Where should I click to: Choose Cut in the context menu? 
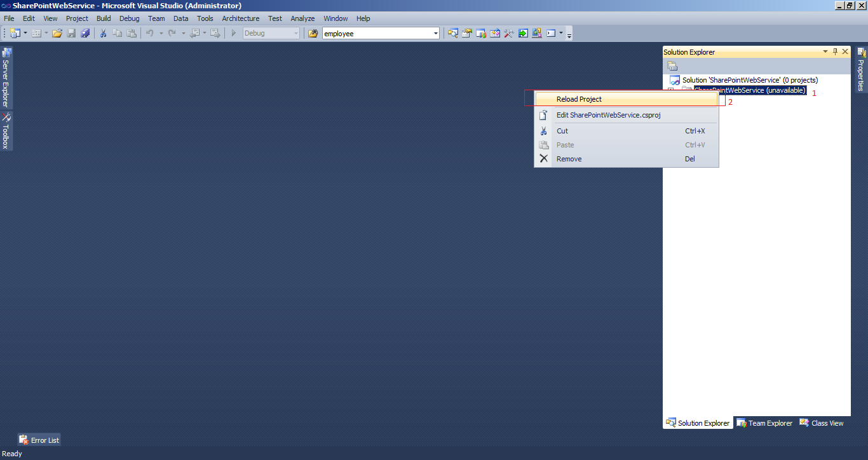(x=627, y=131)
